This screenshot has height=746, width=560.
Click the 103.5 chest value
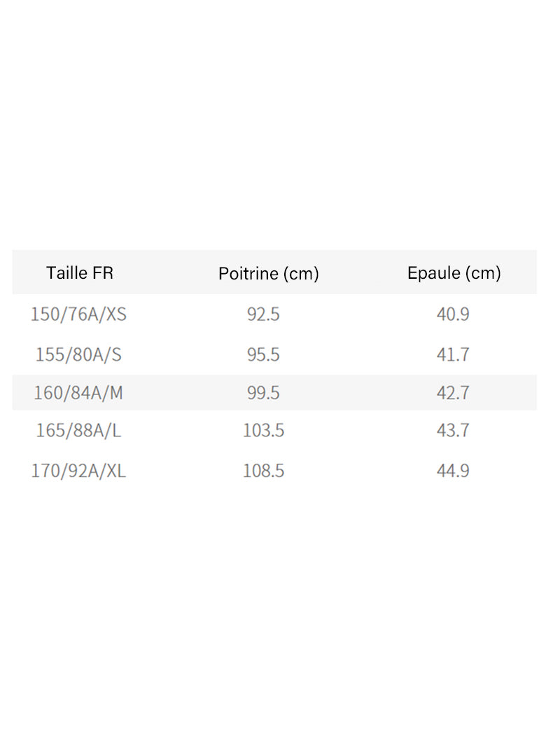(263, 430)
